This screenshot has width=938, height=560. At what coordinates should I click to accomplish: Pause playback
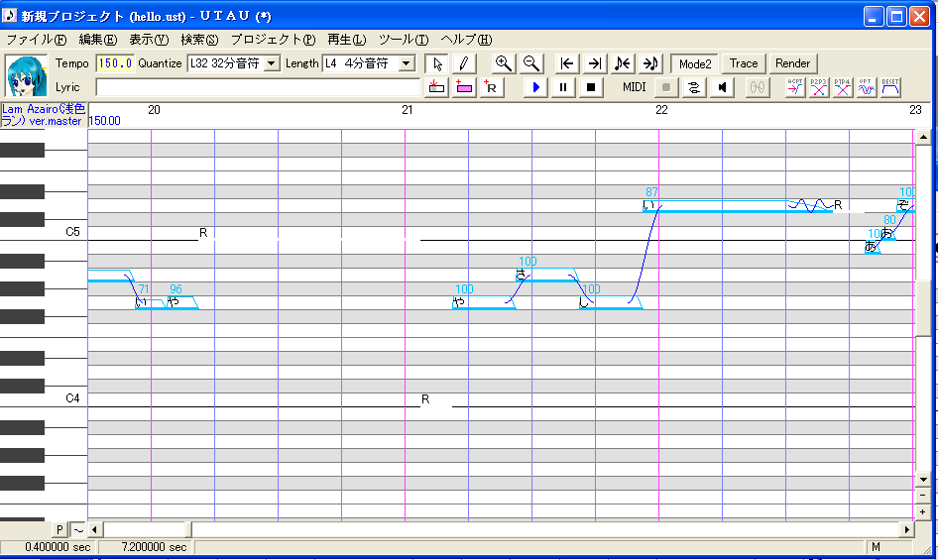click(563, 87)
